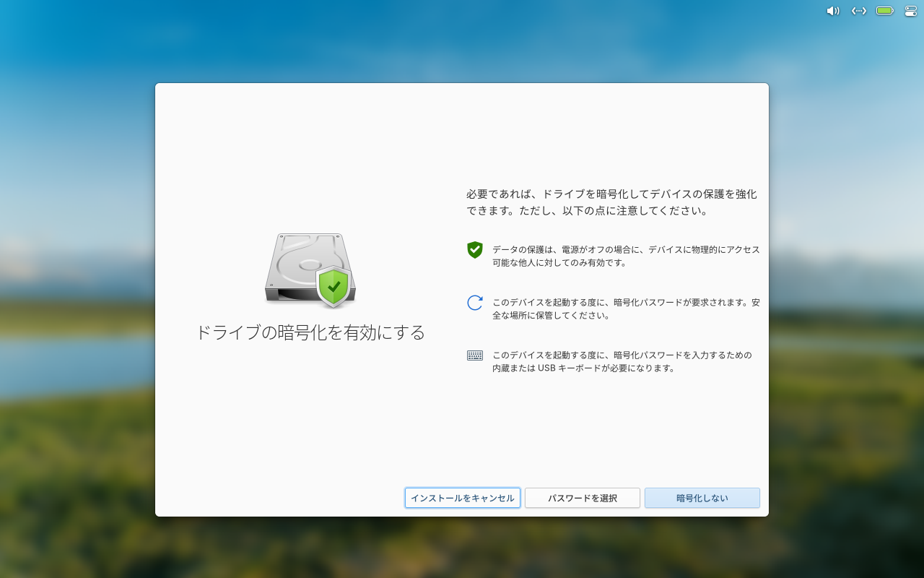Screen dimensions: 924x578
Task: Click the text mentioning USB キーボード
Action: point(622,361)
